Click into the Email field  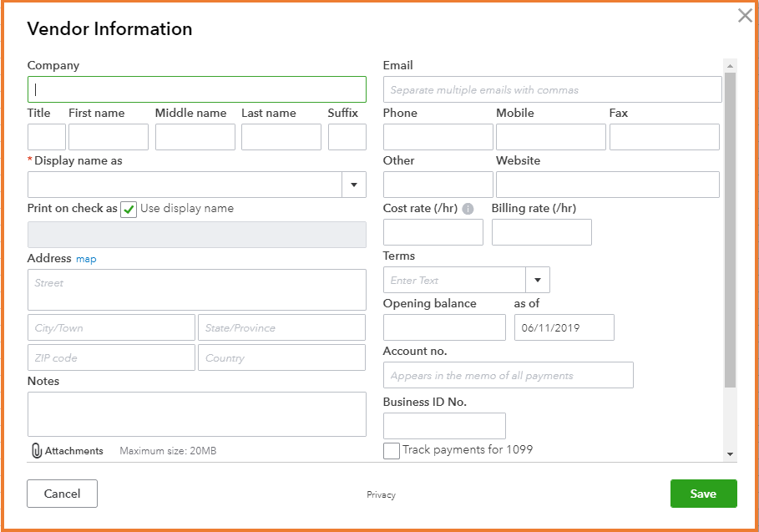click(x=552, y=89)
